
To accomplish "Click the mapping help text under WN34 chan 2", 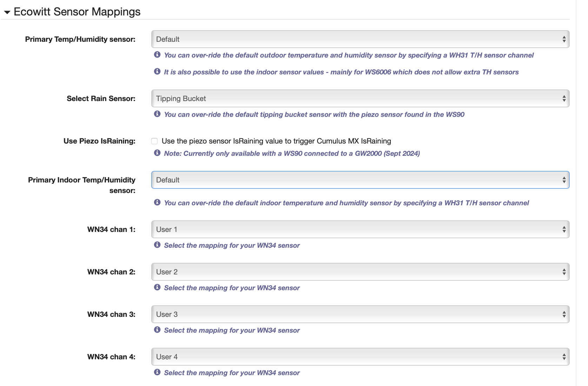I will click(232, 288).
